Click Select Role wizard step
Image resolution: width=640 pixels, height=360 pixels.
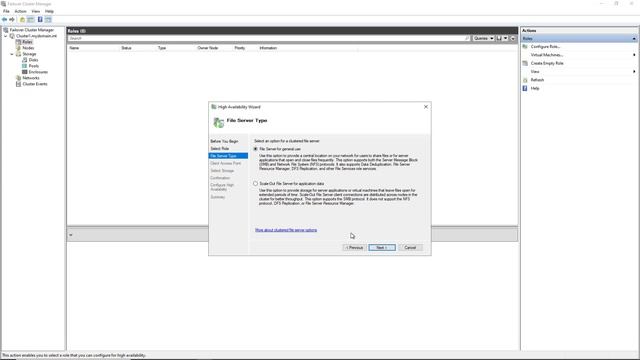point(220,149)
